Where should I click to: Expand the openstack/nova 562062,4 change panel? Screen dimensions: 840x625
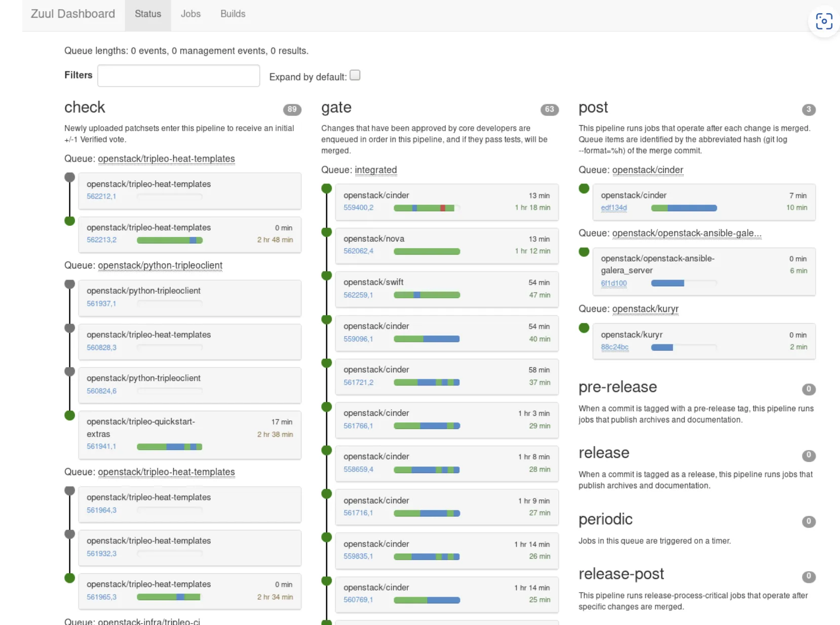[x=447, y=246]
